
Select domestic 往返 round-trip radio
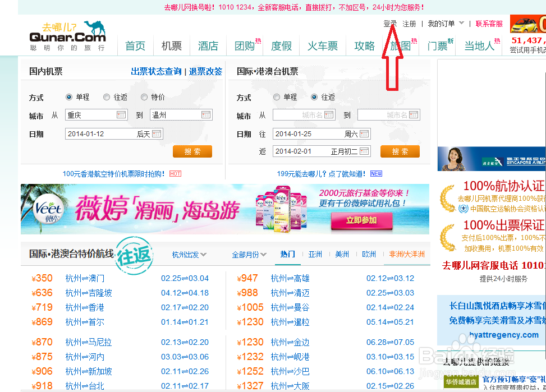coord(107,97)
